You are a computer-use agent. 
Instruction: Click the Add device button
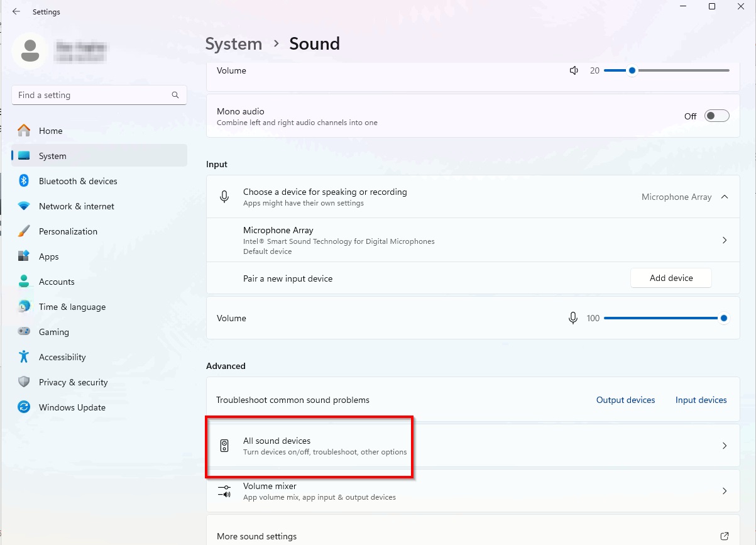click(x=671, y=278)
